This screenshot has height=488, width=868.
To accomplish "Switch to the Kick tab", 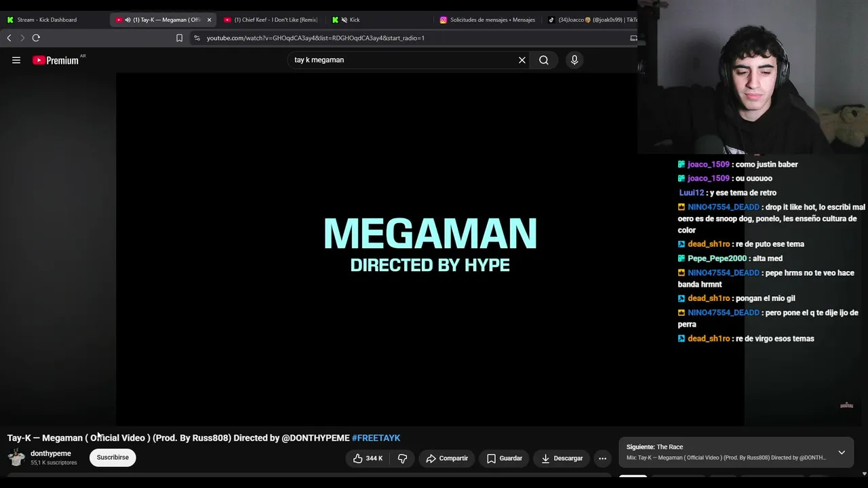I will 380,20.
